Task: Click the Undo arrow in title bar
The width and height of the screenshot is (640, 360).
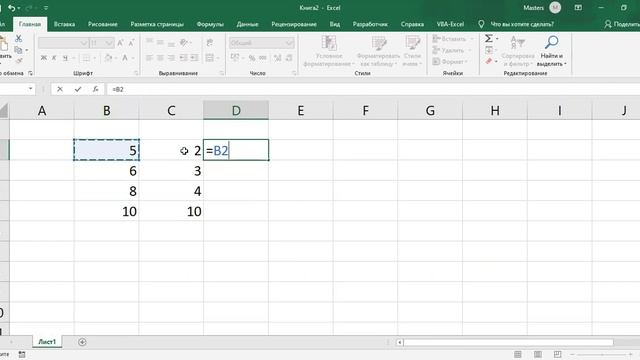Action: [x=11, y=8]
